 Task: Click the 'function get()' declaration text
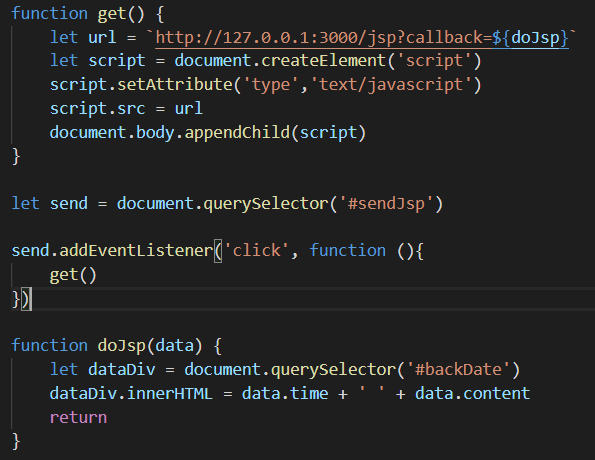click(78, 14)
